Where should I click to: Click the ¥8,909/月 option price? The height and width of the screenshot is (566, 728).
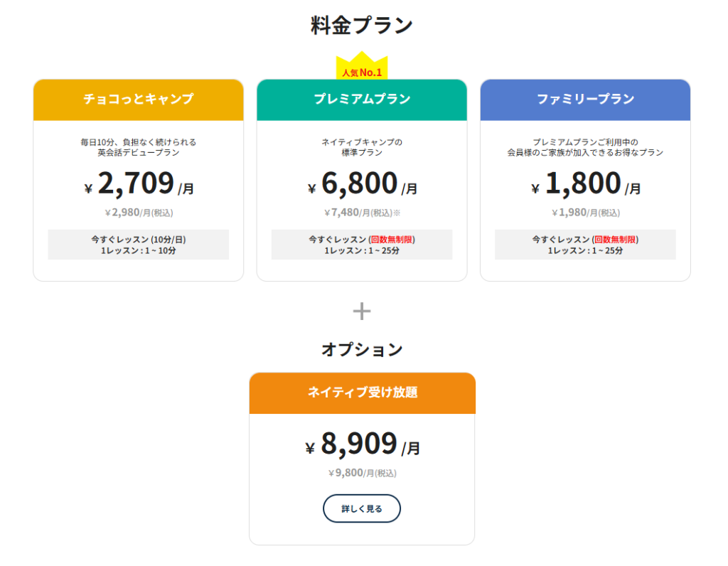pos(362,444)
